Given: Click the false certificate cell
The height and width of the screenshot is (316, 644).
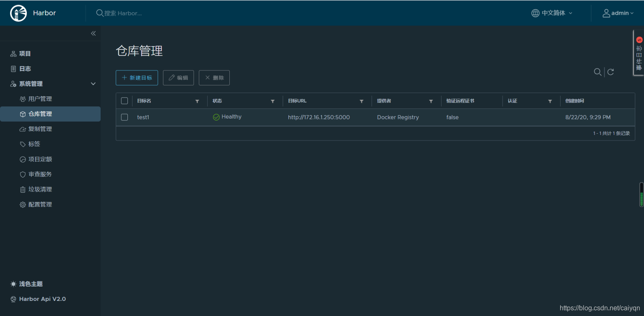Looking at the screenshot, I should pyautogui.click(x=452, y=117).
